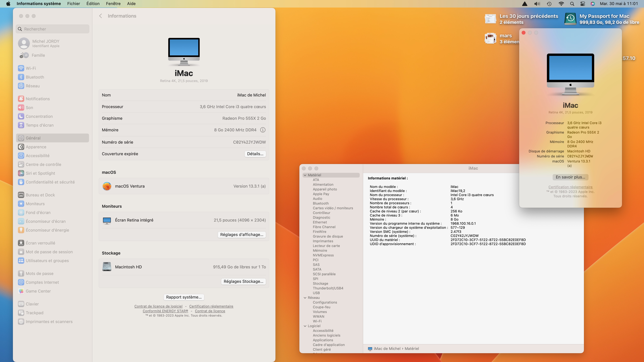Open the Informations système app menu
This screenshot has width=644, height=362.
(39, 4)
